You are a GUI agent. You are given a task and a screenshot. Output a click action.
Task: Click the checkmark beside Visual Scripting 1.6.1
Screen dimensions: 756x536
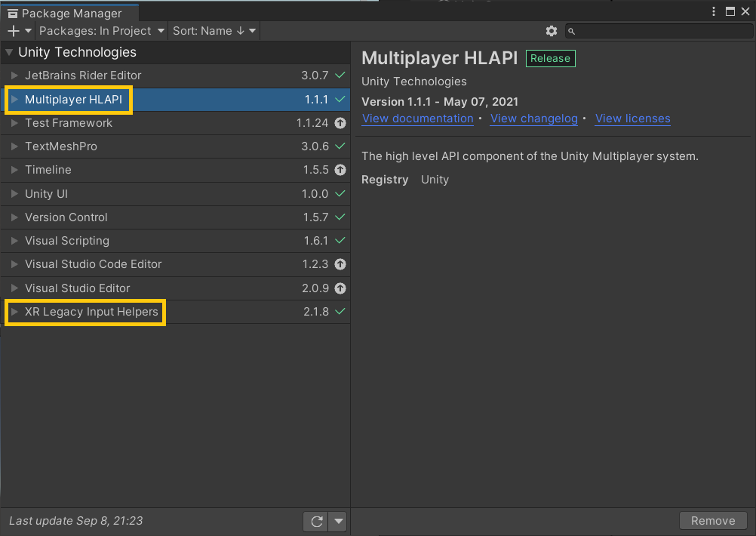pyautogui.click(x=340, y=241)
